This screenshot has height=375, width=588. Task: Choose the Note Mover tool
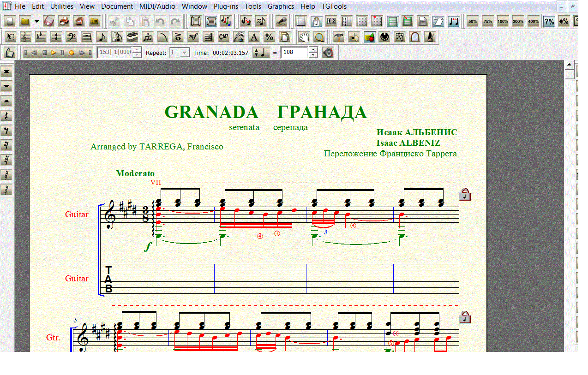(354, 37)
